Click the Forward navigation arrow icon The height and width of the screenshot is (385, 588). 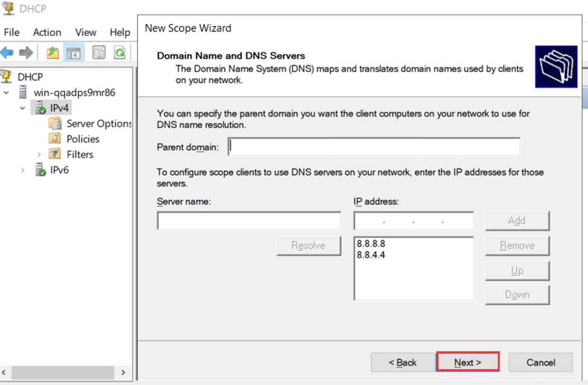[25, 52]
